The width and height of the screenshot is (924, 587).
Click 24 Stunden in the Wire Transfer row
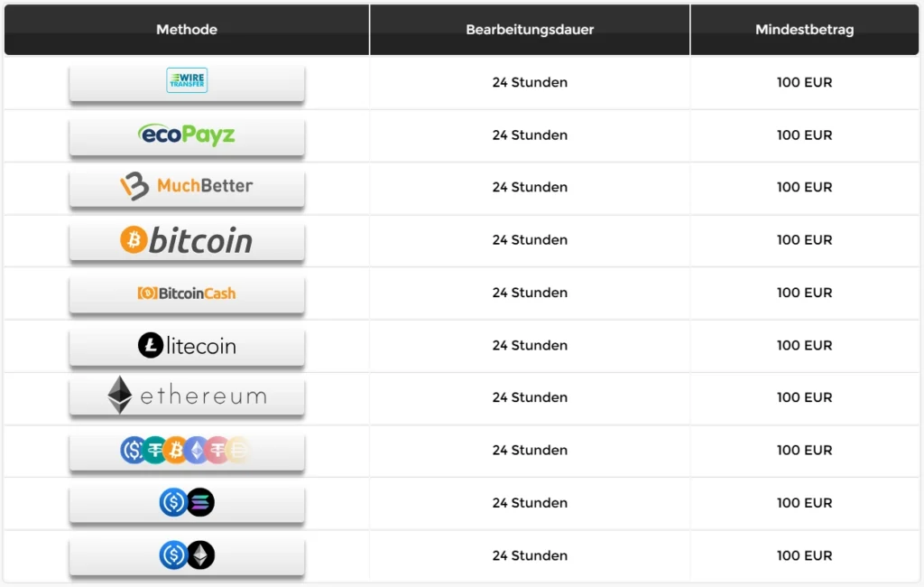pos(530,82)
